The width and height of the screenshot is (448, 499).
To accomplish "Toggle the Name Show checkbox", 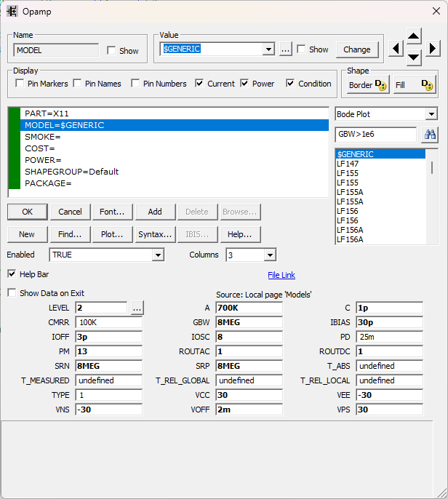I will (111, 51).
